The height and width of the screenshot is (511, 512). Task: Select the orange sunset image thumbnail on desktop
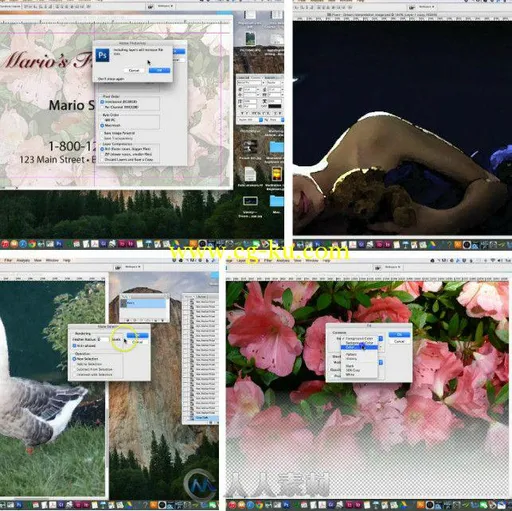(x=277, y=174)
